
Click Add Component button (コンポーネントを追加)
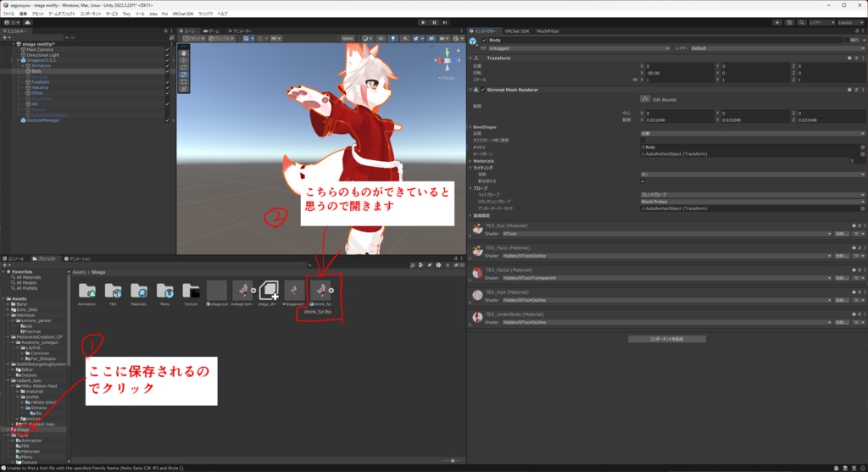[x=666, y=339]
